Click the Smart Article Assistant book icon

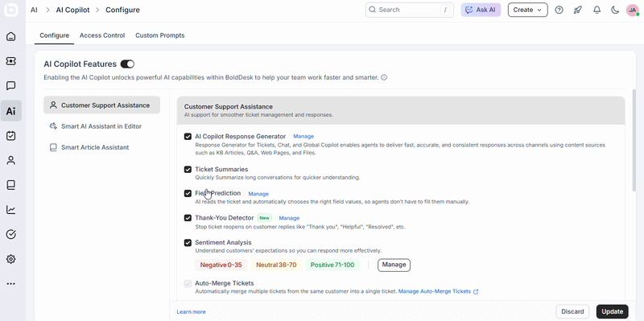pos(53,147)
